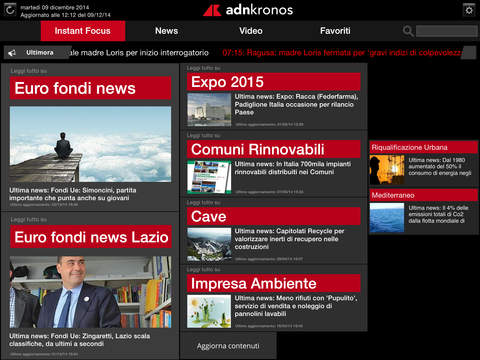Viewport: 480px width, 360px height.
Task: Click the Aggiorna contenuti button
Action: pyautogui.click(x=228, y=346)
